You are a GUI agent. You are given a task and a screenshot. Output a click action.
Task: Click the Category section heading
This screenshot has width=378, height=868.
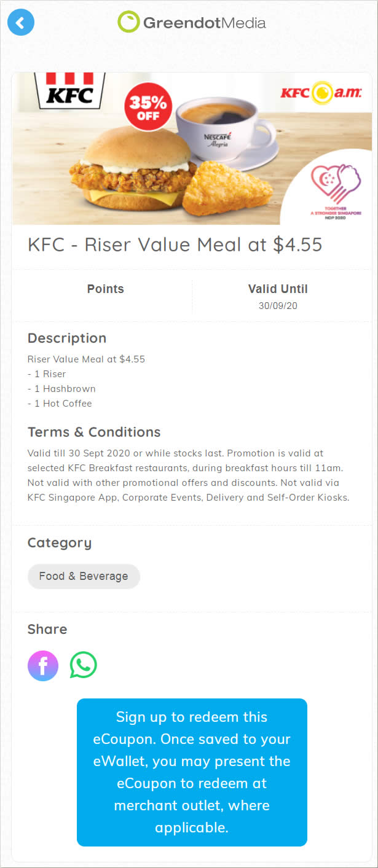click(x=60, y=543)
